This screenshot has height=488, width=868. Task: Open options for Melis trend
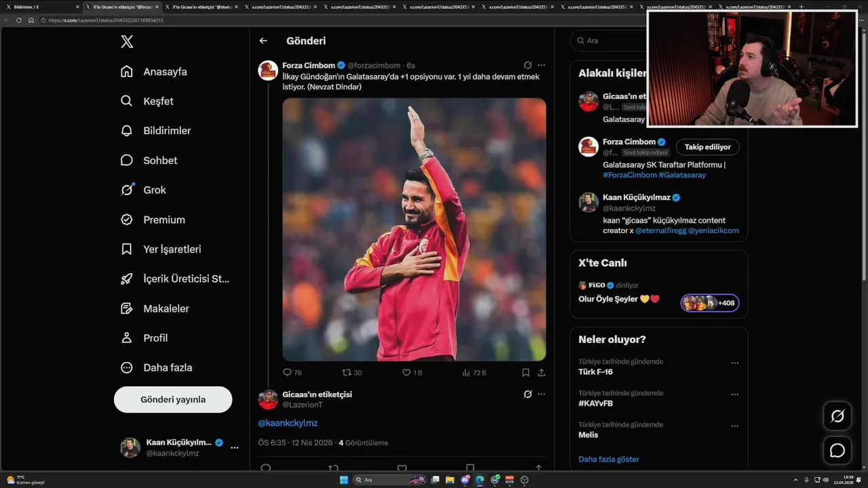734,426
